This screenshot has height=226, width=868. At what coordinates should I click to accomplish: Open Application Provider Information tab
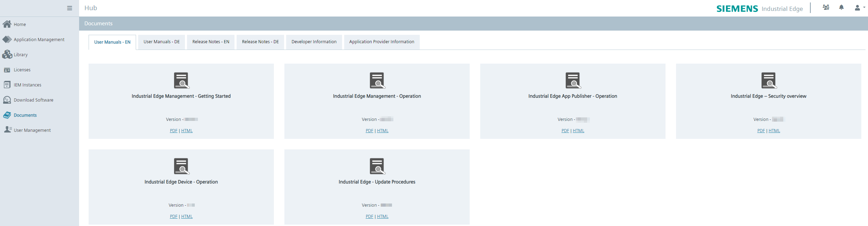click(382, 42)
